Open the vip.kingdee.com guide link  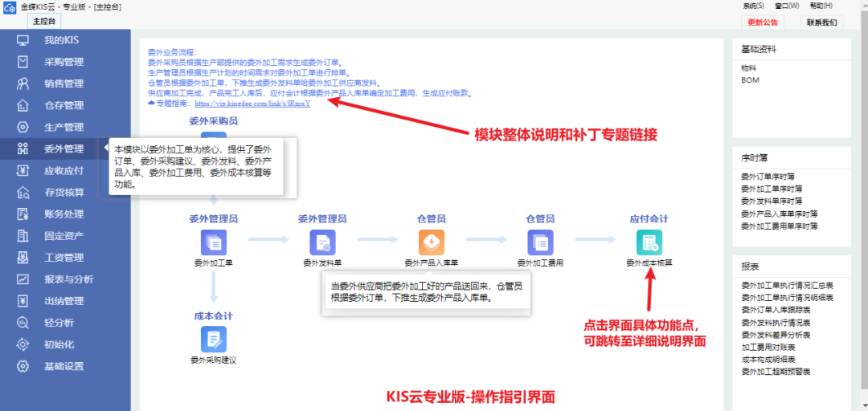tap(252, 103)
